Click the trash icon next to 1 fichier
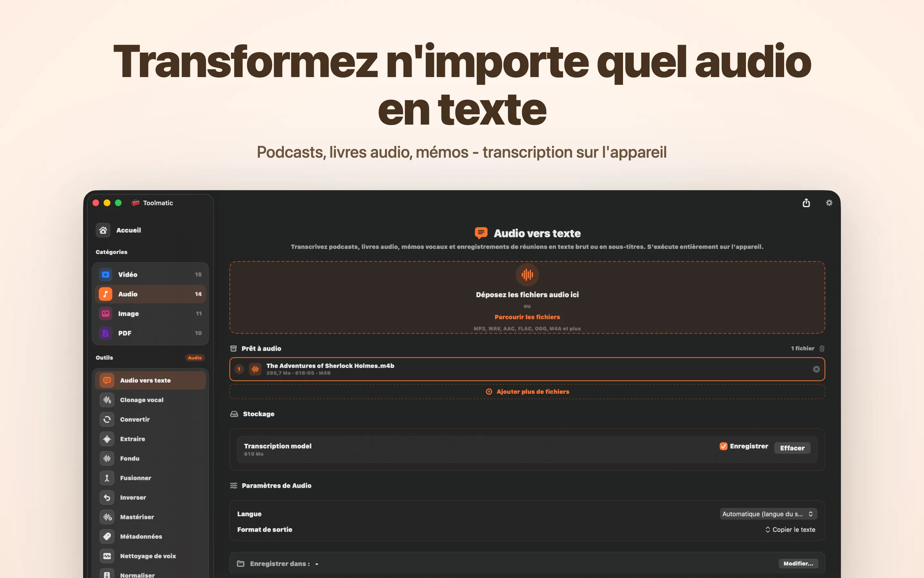Viewport: 924px width, 578px height. [x=822, y=348]
